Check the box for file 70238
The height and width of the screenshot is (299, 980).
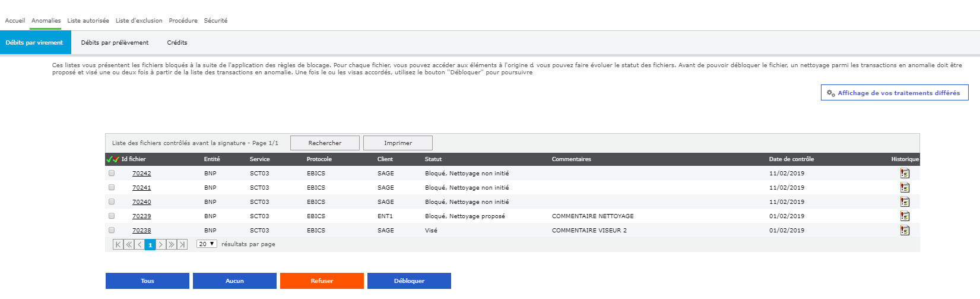click(112, 231)
